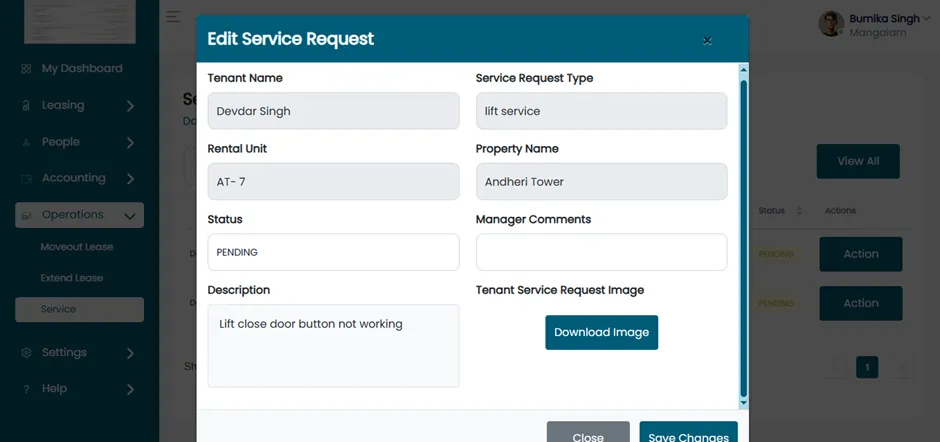Image resolution: width=940 pixels, height=442 pixels.
Task: Click Bumika Singh's profile avatar
Action: pos(831,23)
